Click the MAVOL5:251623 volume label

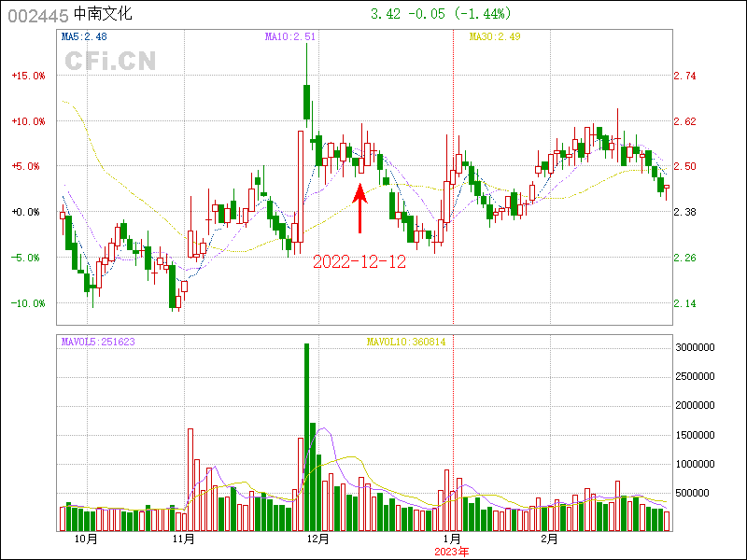click(98, 342)
